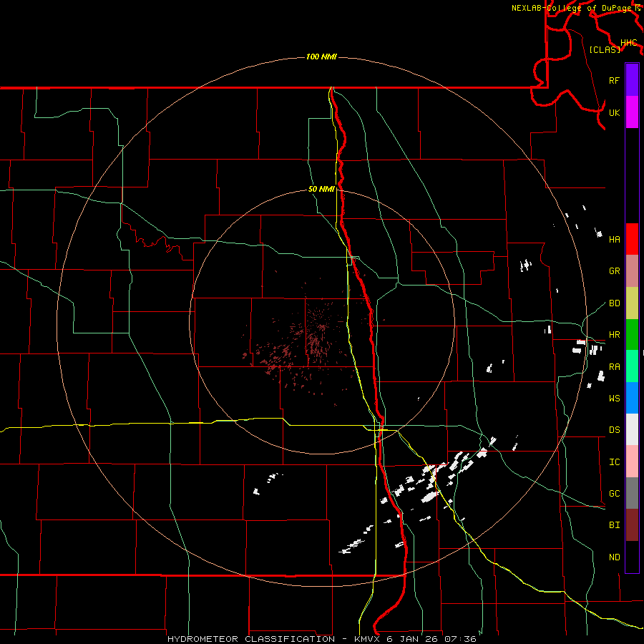The image size is (644, 644).
Task: Click the DS legend label
Action: pyautogui.click(x=614, y=430)
